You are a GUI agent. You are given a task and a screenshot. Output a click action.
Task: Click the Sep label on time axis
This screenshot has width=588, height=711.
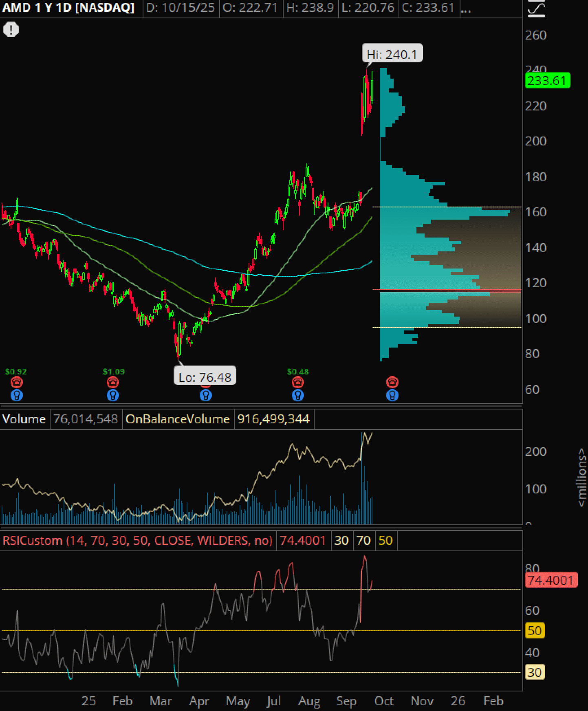pyautogui.click(x=347, y=701)
